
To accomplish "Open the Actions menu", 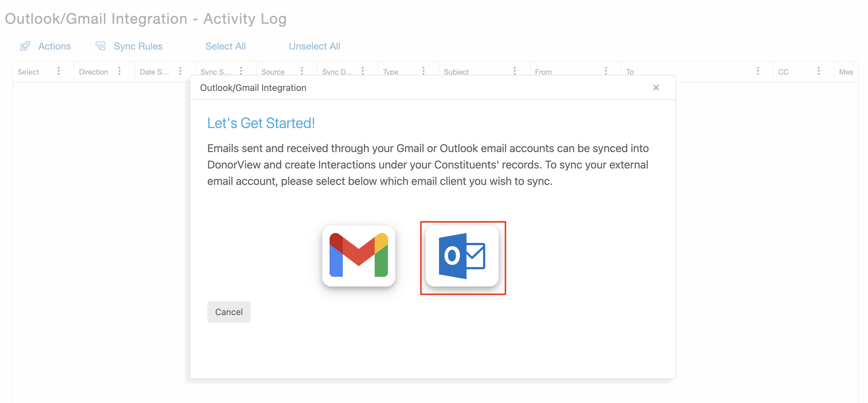I will [x=54, y=46].
